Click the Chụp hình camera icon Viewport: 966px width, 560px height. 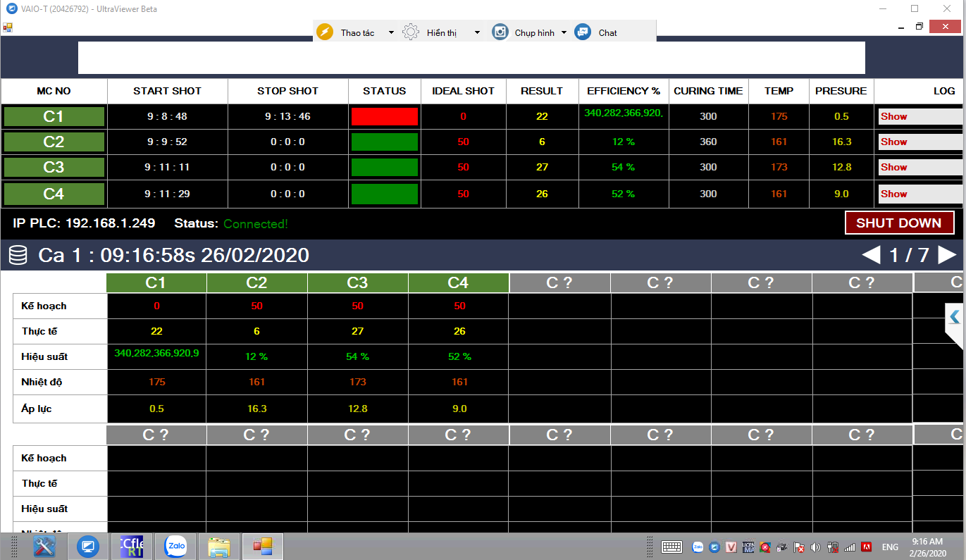point(500,32)
